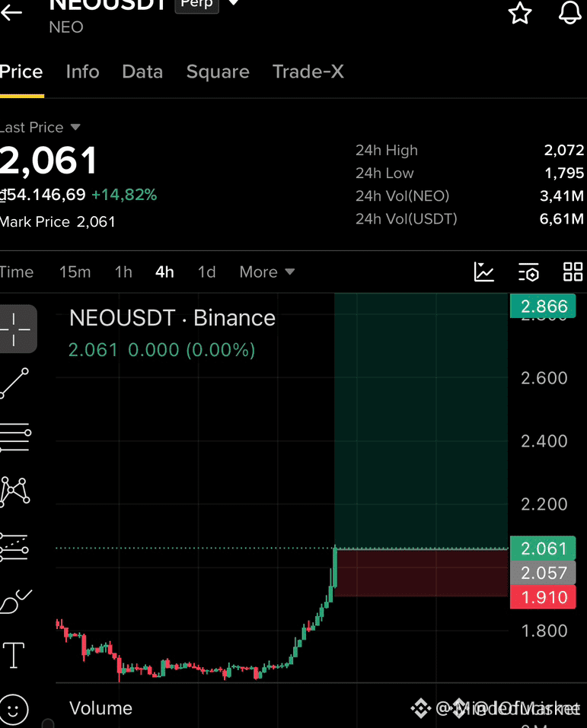Open the Square tab

(x=218, y=72)
